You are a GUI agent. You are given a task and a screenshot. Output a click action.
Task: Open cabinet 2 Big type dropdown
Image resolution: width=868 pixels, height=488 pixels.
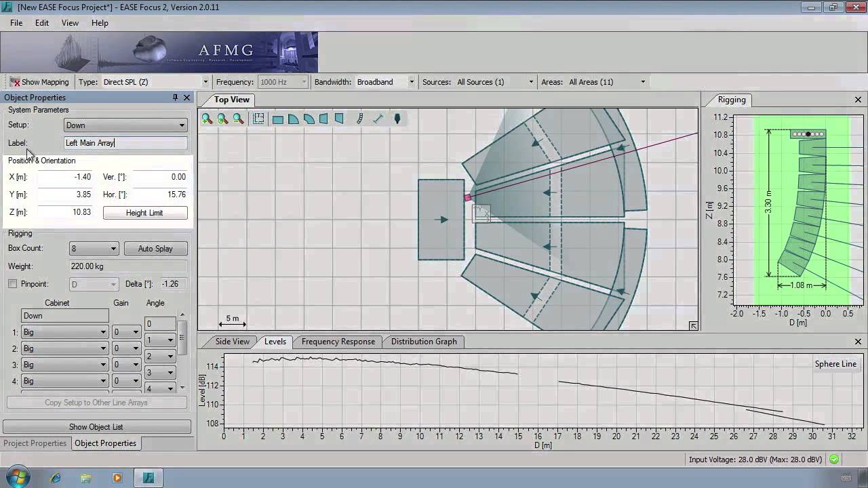(65, 348)
